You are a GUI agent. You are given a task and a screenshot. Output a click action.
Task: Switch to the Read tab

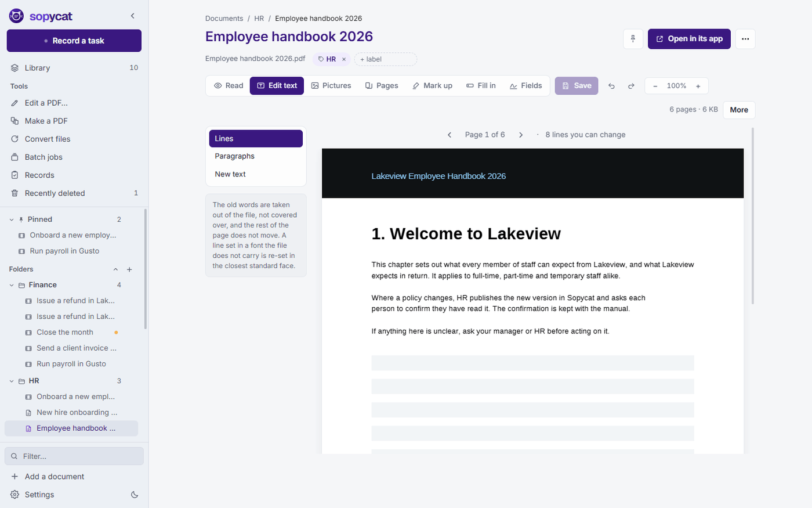[x=229, y=86]
